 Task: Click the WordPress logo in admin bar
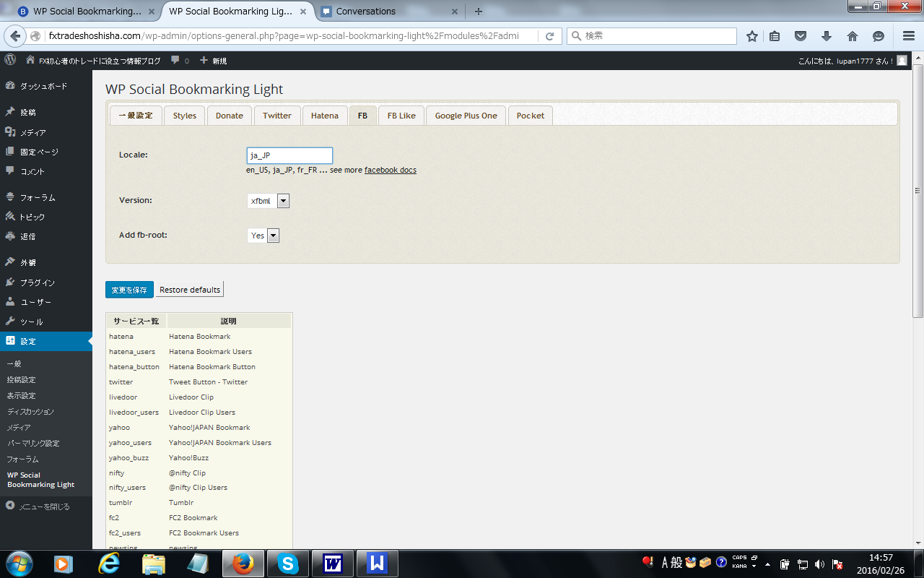[x=10, y=61]
